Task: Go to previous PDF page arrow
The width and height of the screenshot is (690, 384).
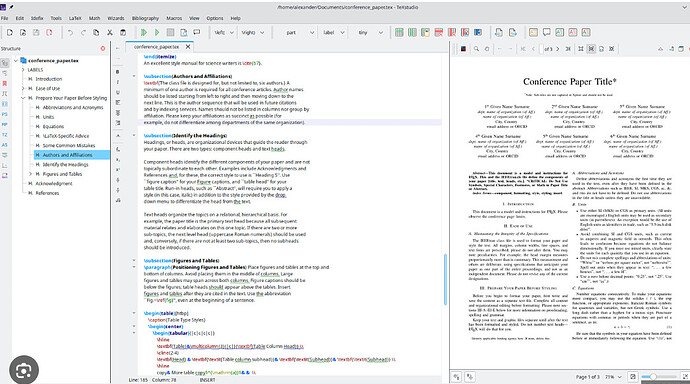Action: 533,49
